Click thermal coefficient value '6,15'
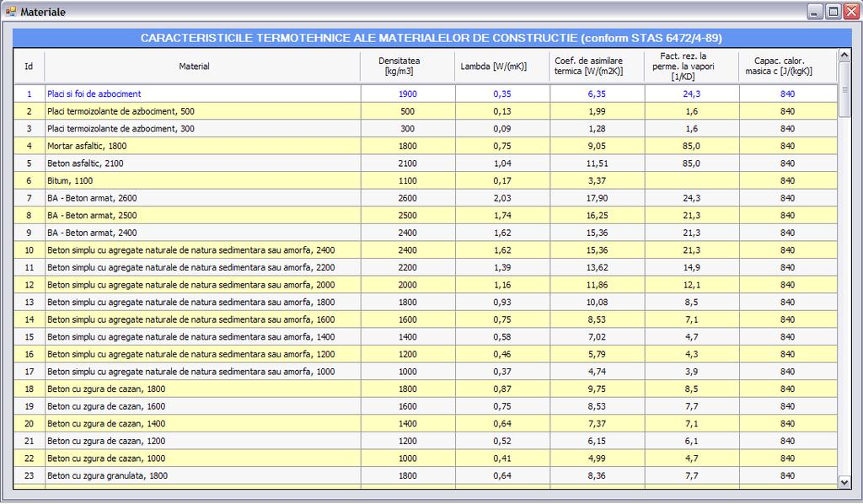 (x=597, y=441)
